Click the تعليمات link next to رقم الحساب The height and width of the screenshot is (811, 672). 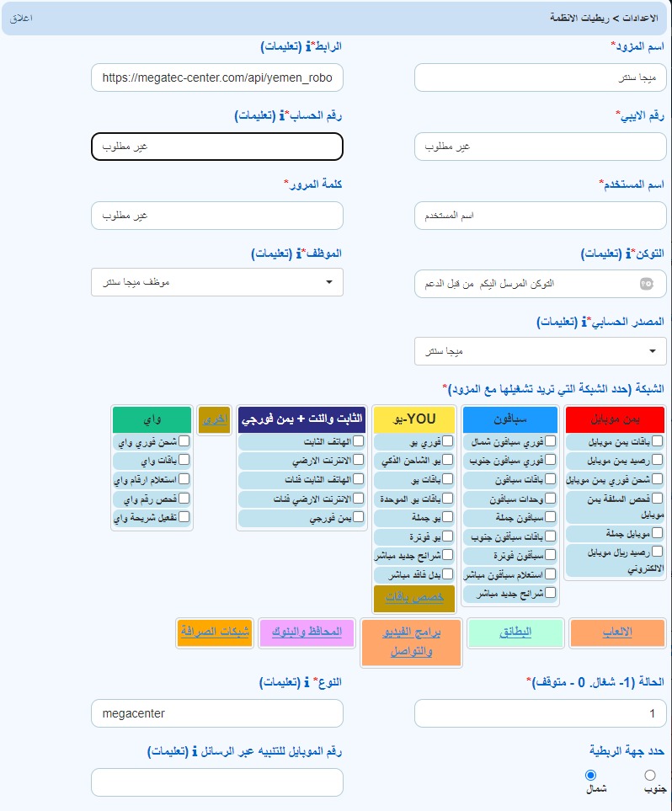(256, 115)
